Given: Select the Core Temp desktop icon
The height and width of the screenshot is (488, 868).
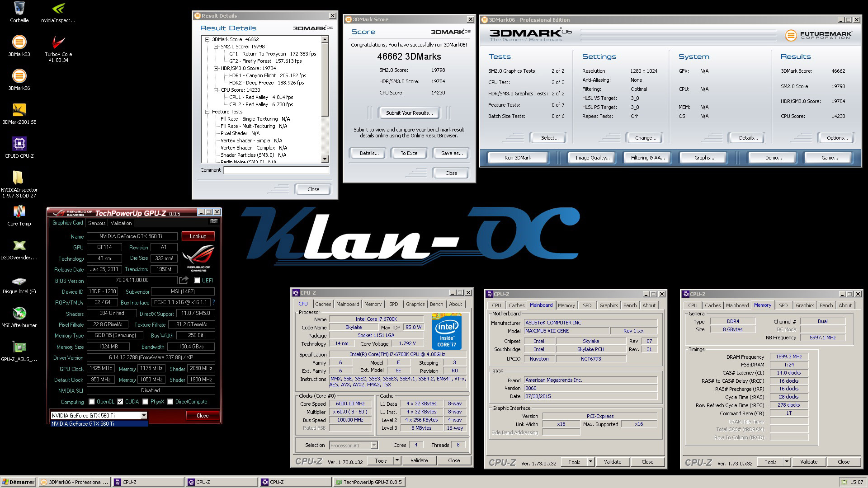Looking at the screenshot, I should pyautogui.click(x=19, y=215).
